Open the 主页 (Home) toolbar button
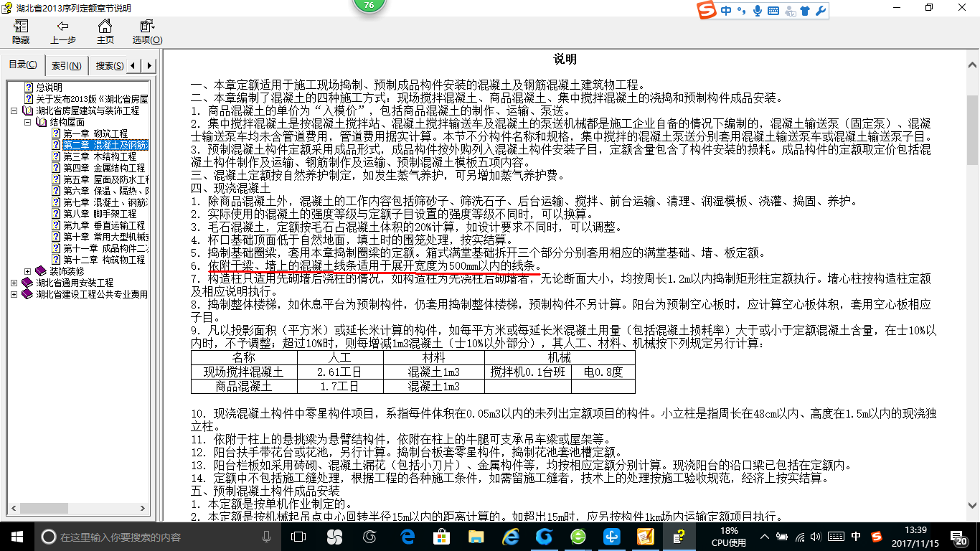Screen dimensions: 980x551 (105, 33)
